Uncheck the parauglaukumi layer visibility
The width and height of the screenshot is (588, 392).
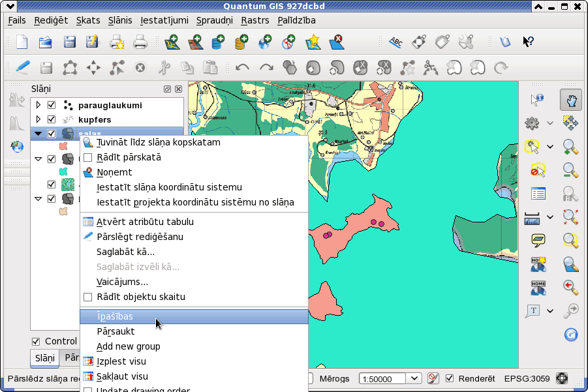coord(52,105)
